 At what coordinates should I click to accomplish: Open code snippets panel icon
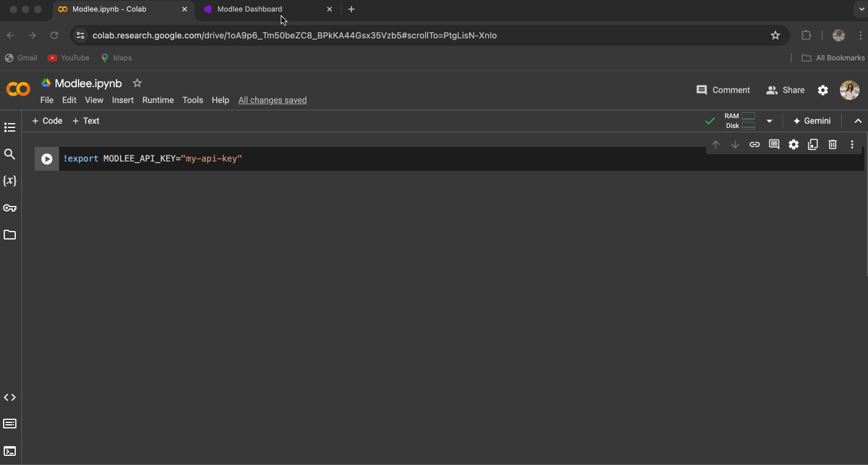point(10,397)
